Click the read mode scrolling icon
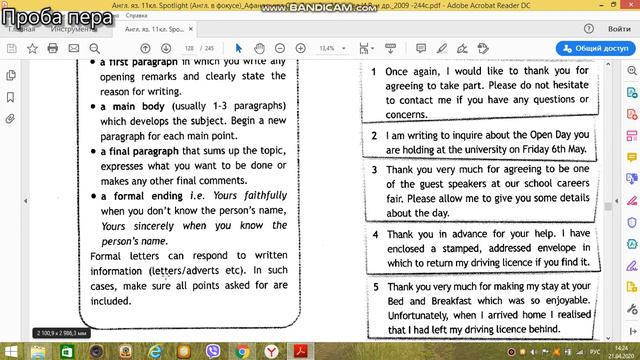The image size is (640, 360). [391, 49]
